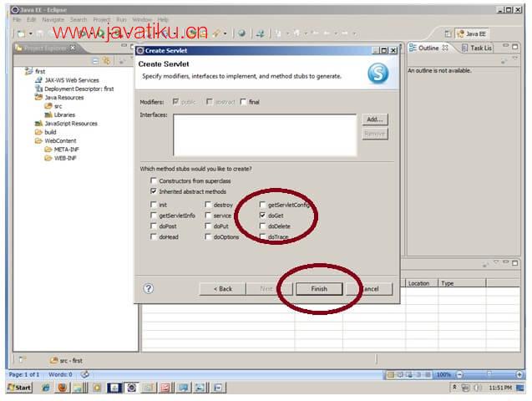The image size is (532, 401).
Task: Click the Help question mark icon
Action: (x=149, y=288)
